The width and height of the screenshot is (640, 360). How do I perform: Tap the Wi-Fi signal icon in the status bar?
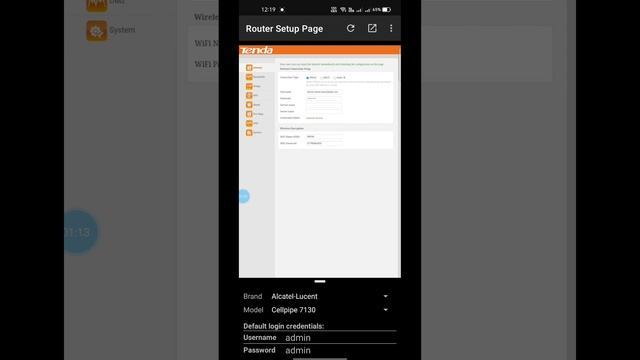tap(343, 9)
